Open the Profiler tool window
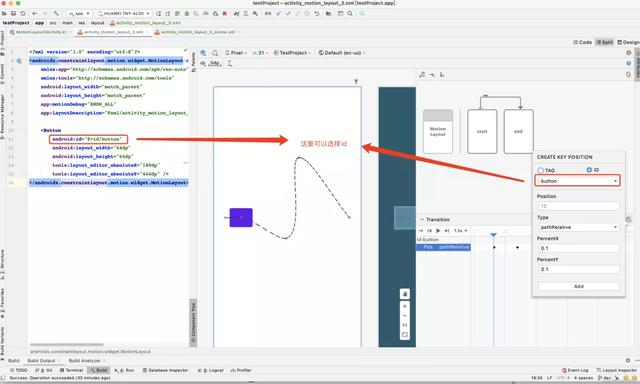 pos(241,370)
